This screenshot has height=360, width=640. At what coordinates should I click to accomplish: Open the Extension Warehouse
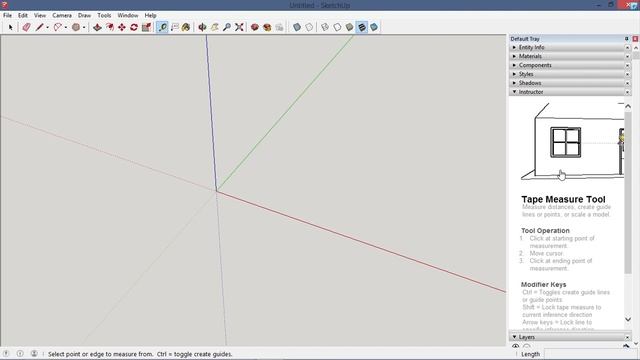point(267,27)
